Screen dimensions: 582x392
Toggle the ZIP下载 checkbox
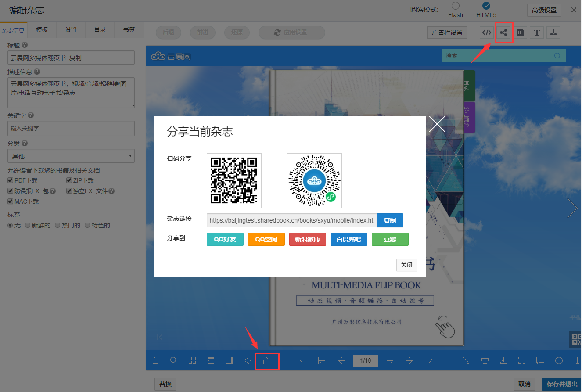(x=69, y=180)
